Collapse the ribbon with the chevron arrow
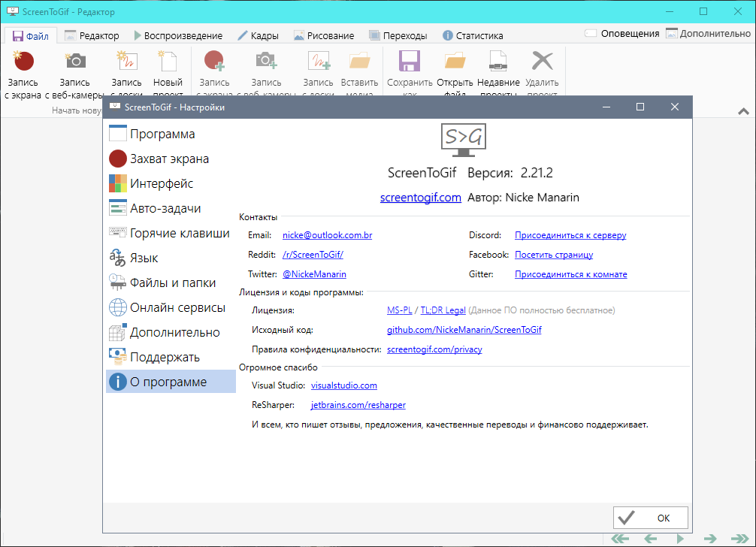Image resolution: width=756 pixels, height=547 pixels. (743, 111)
